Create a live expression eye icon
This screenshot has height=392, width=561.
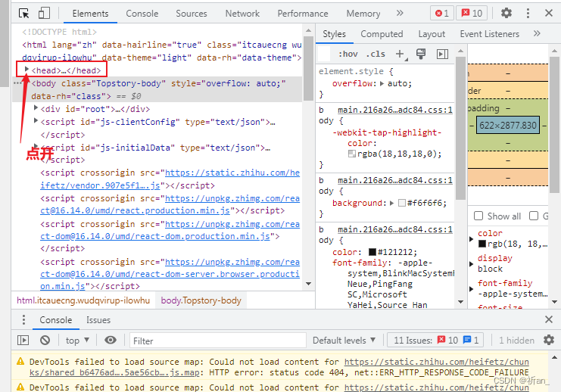click(111, 340)
